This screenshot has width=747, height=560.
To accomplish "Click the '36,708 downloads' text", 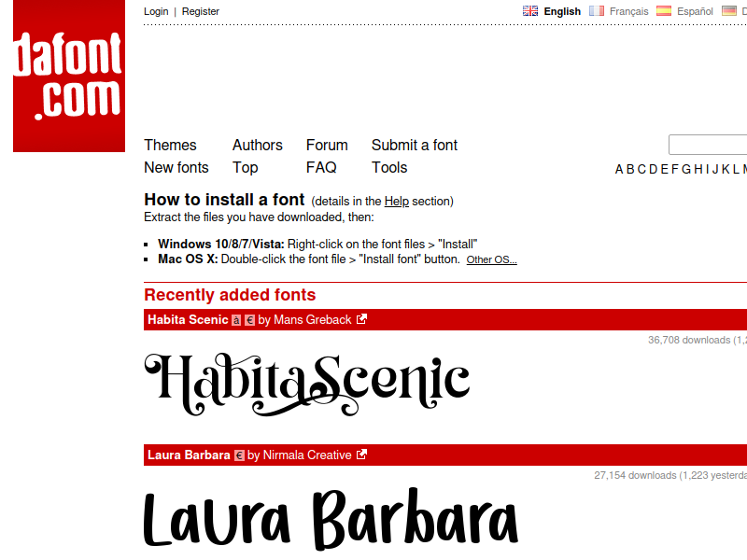I will [689, 340].
